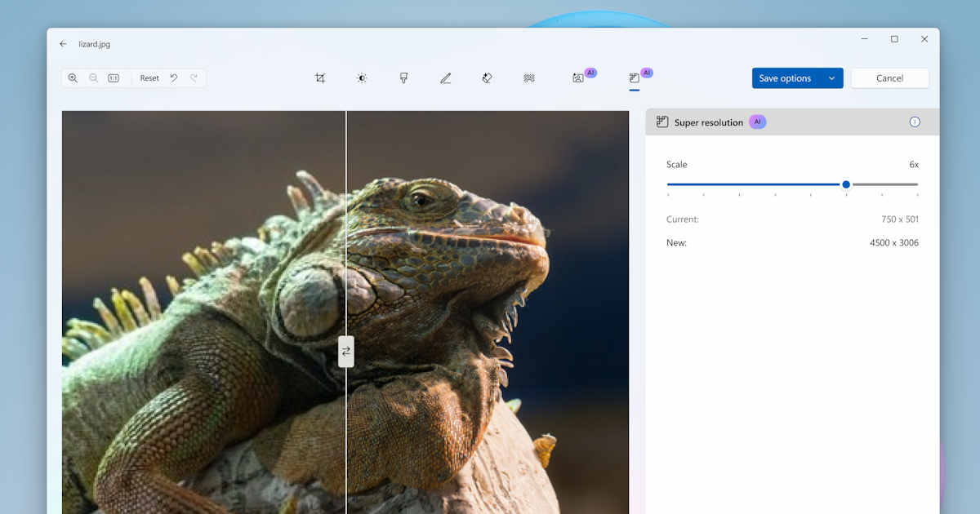Click the Reset button

[149, 78]
